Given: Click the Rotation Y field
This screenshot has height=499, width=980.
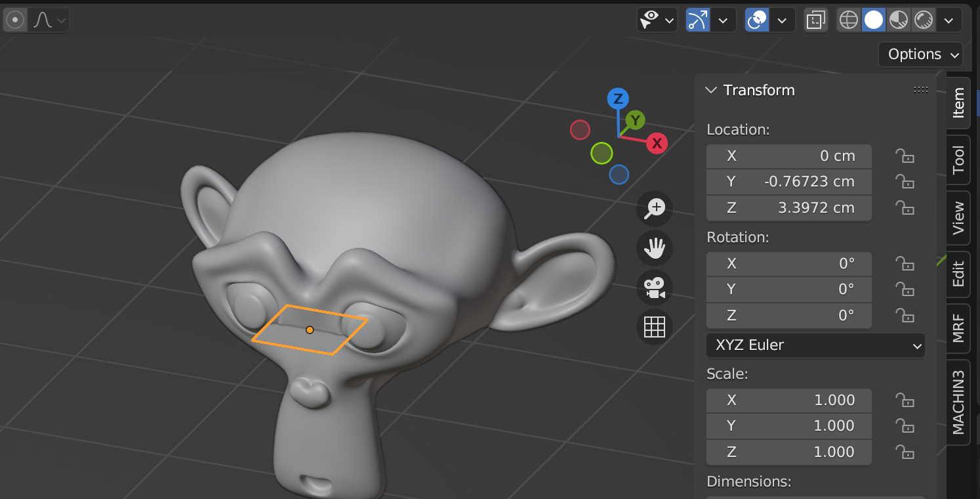Looking at the screenshot, I should click(789, 290).
